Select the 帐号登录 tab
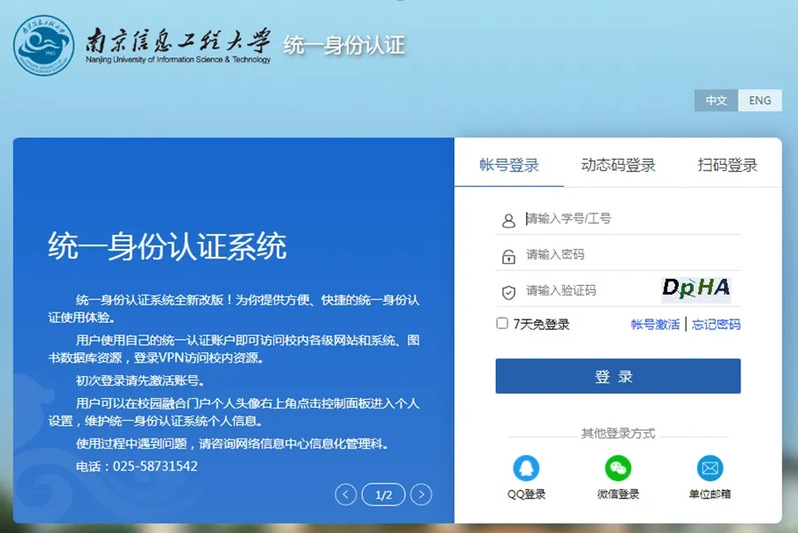The image size is (798, 533). (x=509, y=166)
